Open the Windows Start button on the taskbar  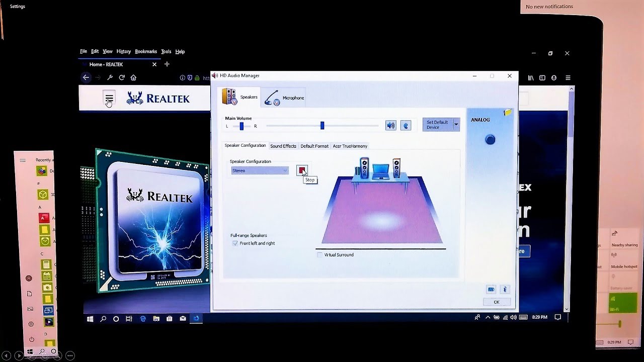[x=91, y=319]
